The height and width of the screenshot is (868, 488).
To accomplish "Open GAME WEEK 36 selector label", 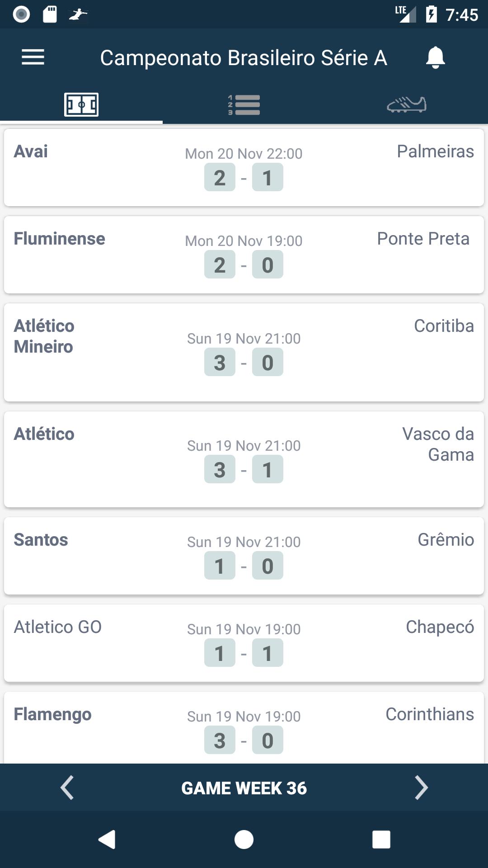I will coord(244,788).
